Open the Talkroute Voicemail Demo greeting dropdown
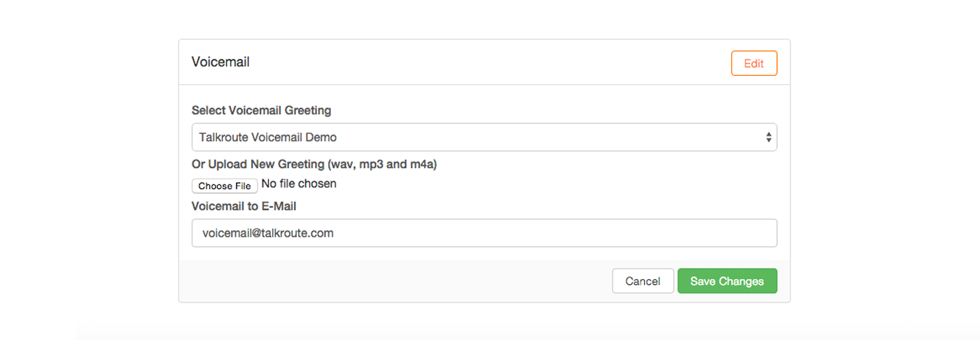Screen dimensions: 980x340 (x=484, y=137)
